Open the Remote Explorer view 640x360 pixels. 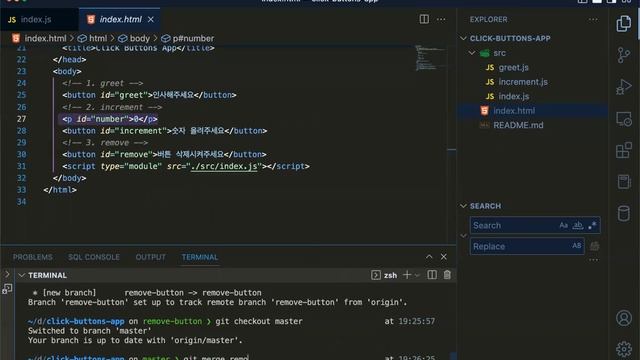pos(624,119)
